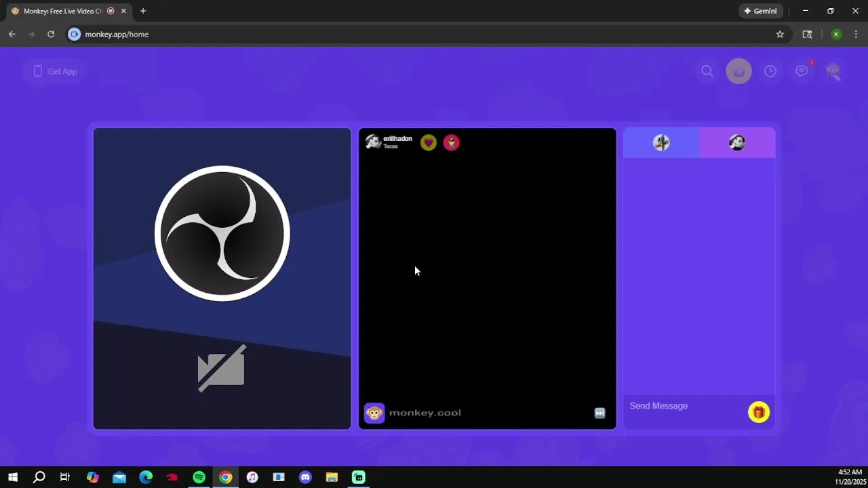Open File Explorer from taskbar

pos(332,477)
